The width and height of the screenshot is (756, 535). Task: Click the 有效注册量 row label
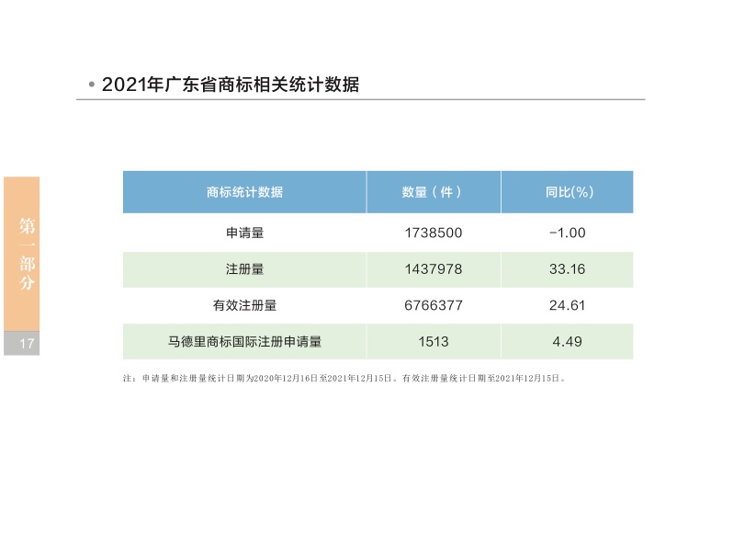[x=244, y=305]
